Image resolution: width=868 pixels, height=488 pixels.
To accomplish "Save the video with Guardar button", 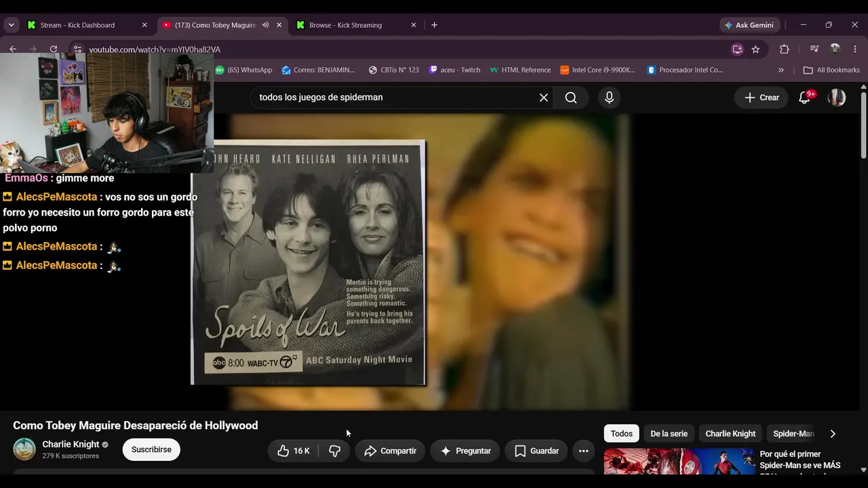I will [536, 451].
